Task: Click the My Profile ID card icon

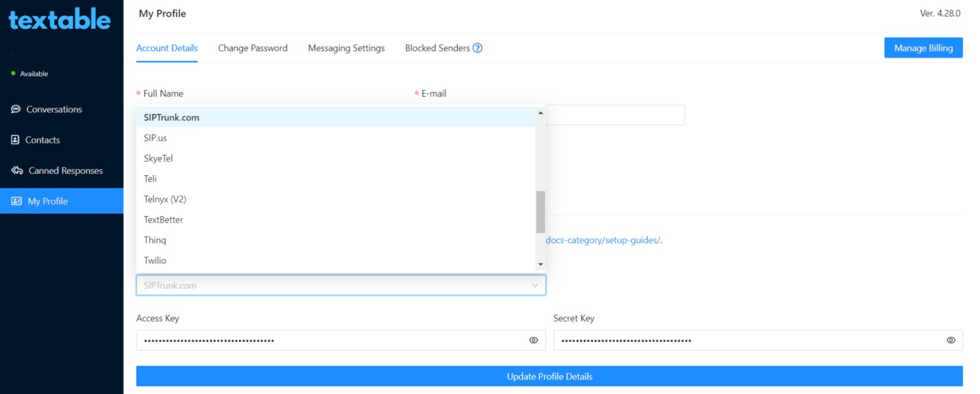Action: pyautogui.click(x=17, y=201)
